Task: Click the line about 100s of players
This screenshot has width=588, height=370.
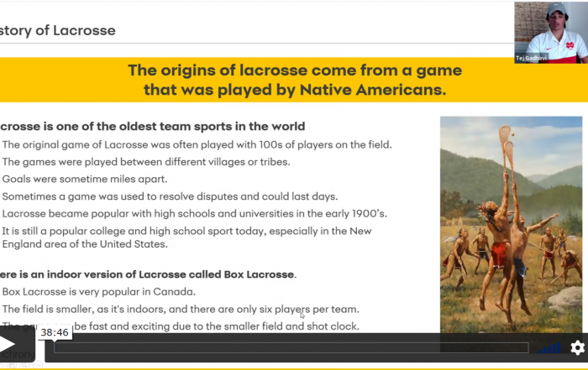Action: [x=197, y=144]
